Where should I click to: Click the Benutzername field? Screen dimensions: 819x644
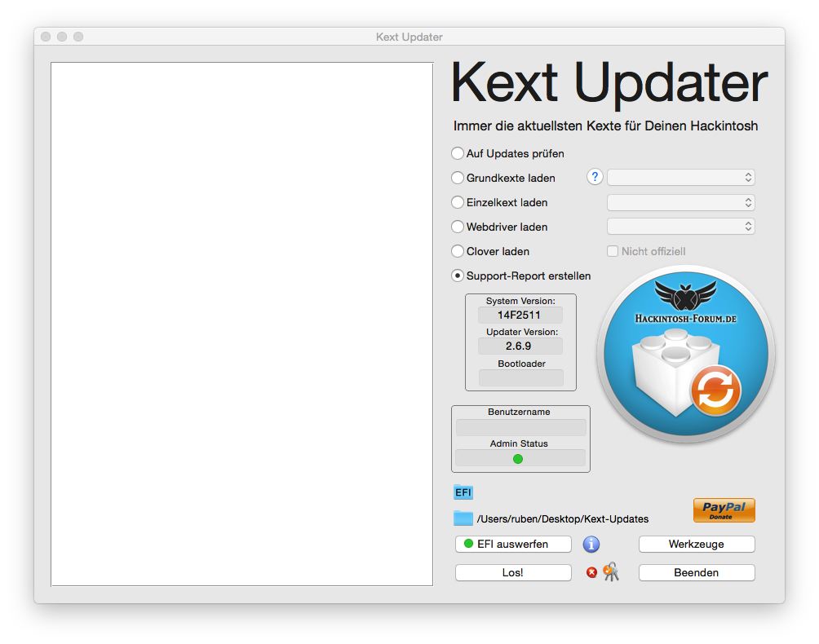coord(520,427)
